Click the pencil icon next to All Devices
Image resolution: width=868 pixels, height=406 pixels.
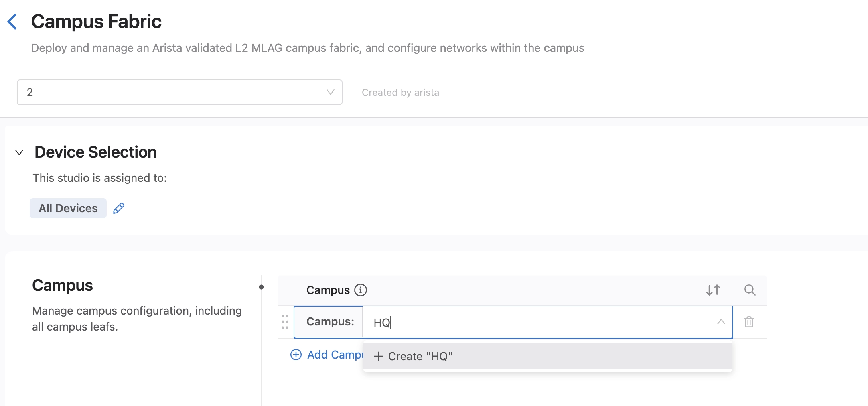click(x=119, y=208)
